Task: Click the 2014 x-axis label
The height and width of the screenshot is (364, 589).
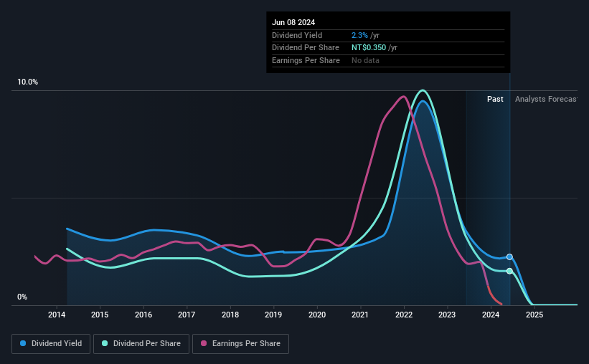Action: point(57,315)
